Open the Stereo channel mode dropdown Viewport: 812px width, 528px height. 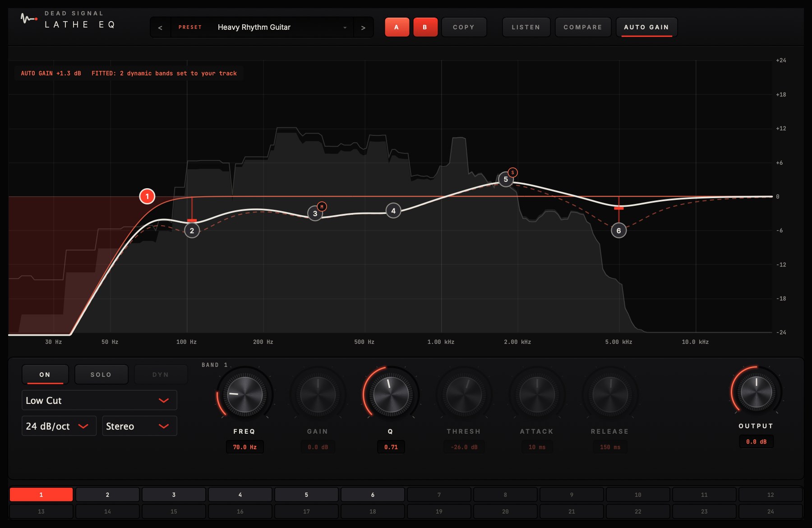point(139,426)
